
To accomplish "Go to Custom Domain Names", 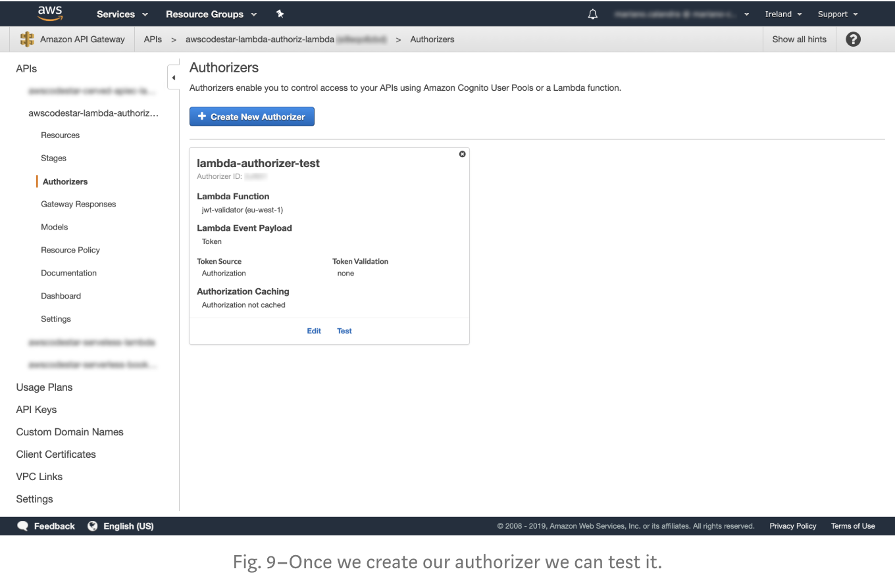I will point(70,432).
